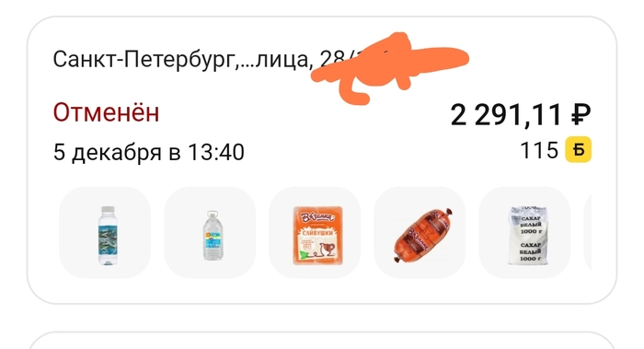Screen dimensions: 644x349
Task: Tap the red Отменён order status
Action: (106, 112)
